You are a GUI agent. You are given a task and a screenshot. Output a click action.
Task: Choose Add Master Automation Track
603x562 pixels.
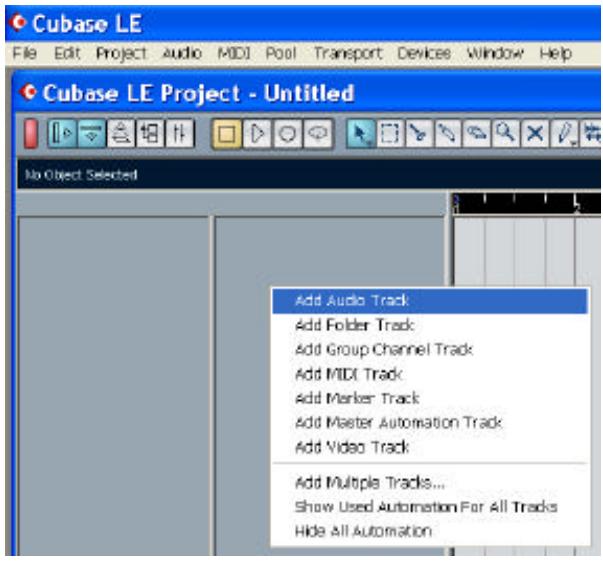click(430, 423)
